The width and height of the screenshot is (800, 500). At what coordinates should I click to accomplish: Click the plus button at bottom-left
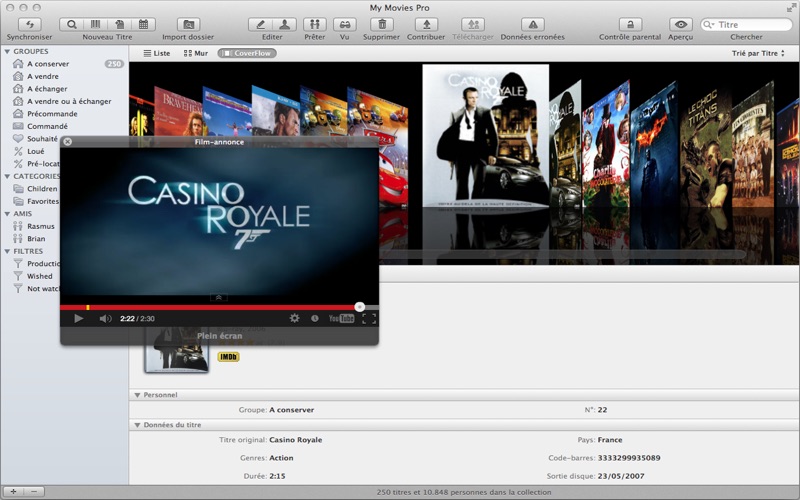(13, 492)
